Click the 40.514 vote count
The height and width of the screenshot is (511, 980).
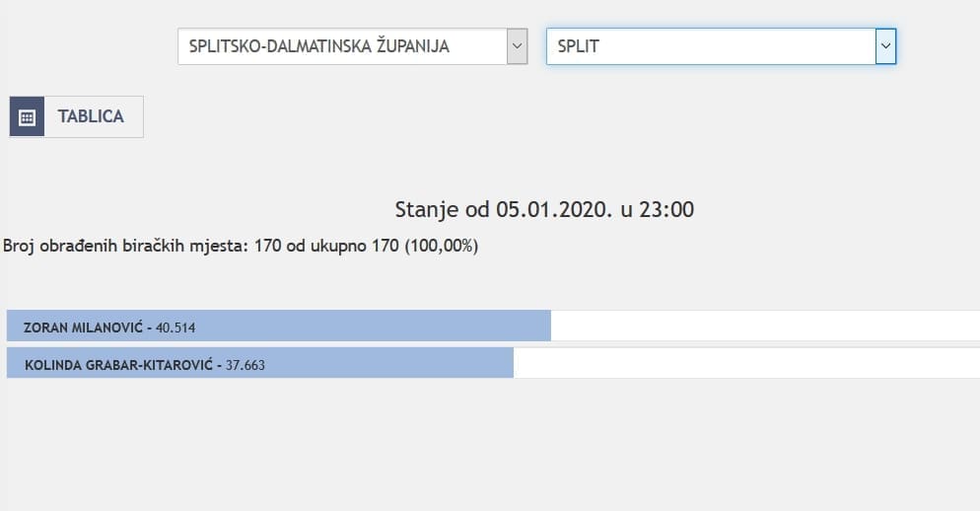pyautogui.click(x=177, y=327)
